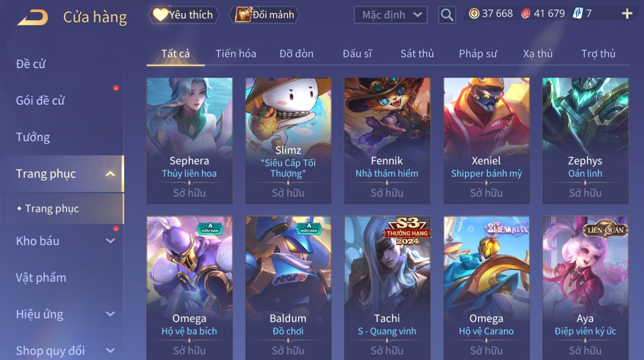Select the Tiến hóa tab
644x360 pixels.
click(x=236, y=54)
